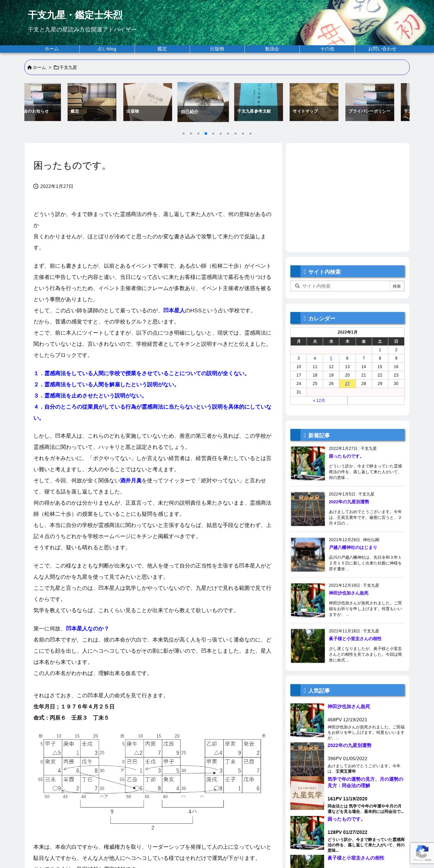Click the 検索 search button

(x=397, y=286)
